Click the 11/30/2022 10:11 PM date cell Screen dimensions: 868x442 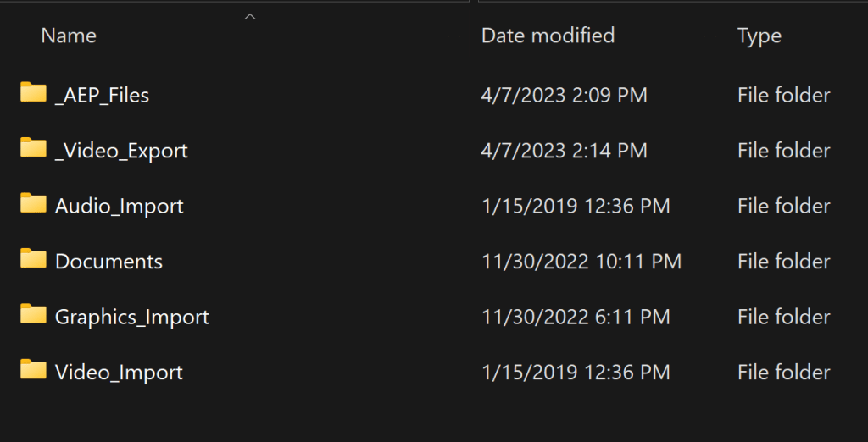581,262
